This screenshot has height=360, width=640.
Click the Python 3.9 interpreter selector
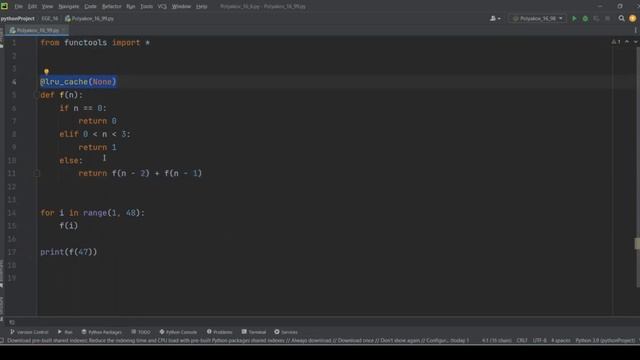click(x=605, y=340)
